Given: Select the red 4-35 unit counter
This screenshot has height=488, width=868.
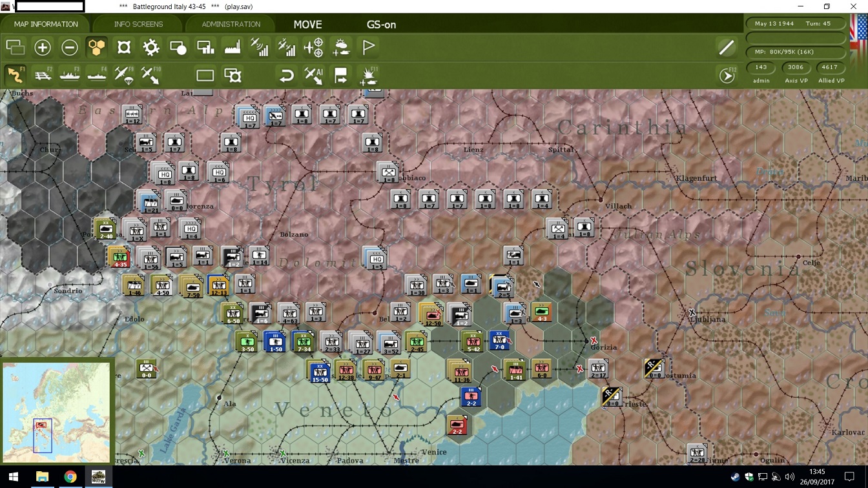Looking at the screenshot, I should (119, 256).
